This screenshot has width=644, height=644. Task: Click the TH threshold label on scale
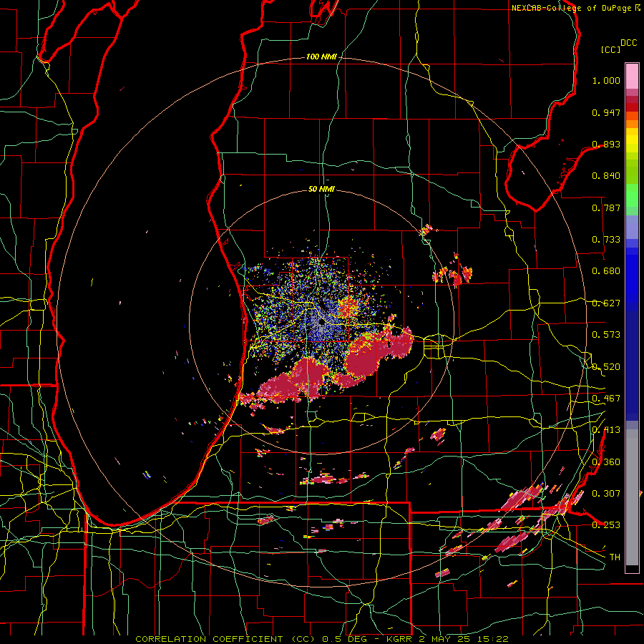coord(615,557)
